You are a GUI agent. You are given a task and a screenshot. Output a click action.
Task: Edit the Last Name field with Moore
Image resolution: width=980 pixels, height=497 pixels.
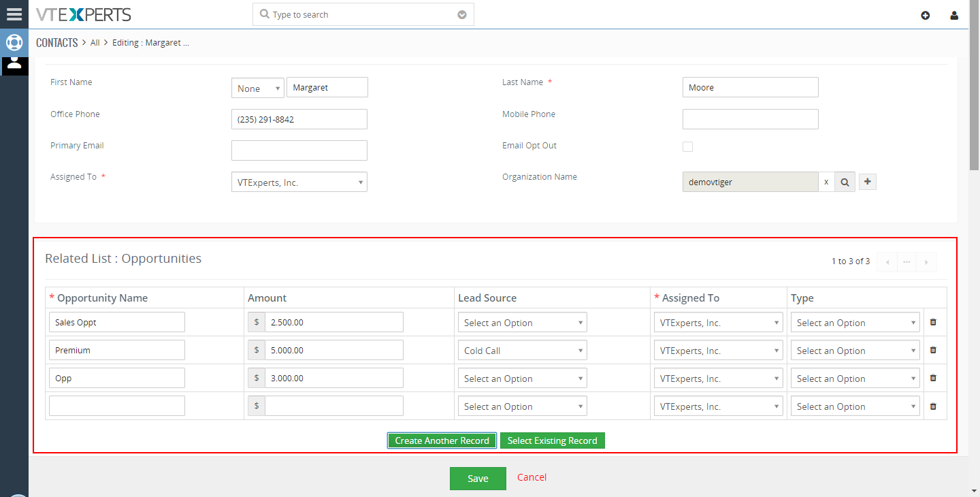click(x=751, y=87)
